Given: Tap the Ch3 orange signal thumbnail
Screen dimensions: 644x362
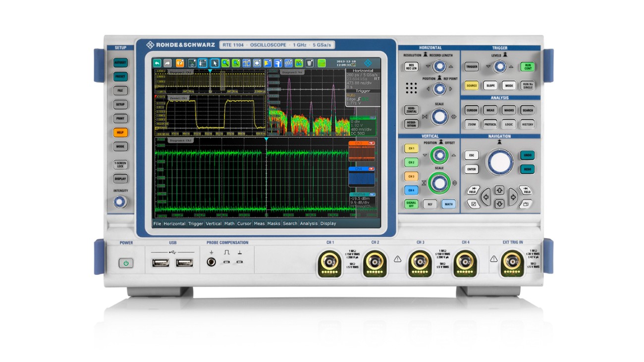Looking at the screenshot, I should click(x=362, y=151).
